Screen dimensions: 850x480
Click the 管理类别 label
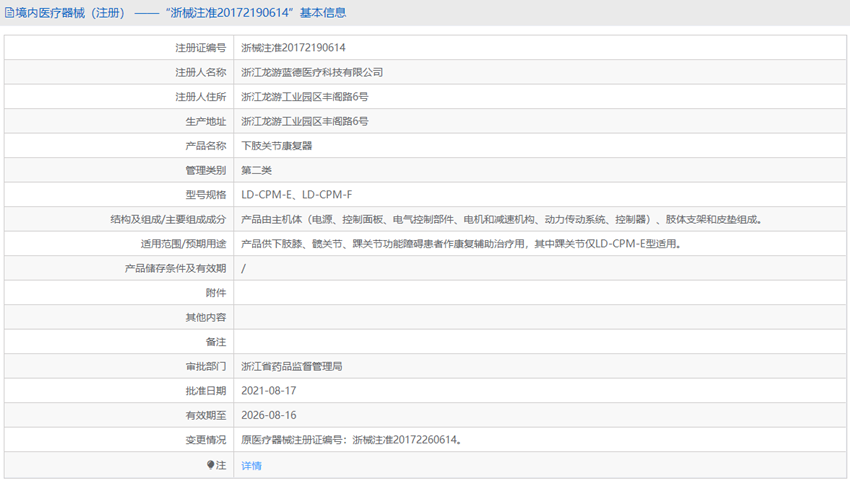205,170
